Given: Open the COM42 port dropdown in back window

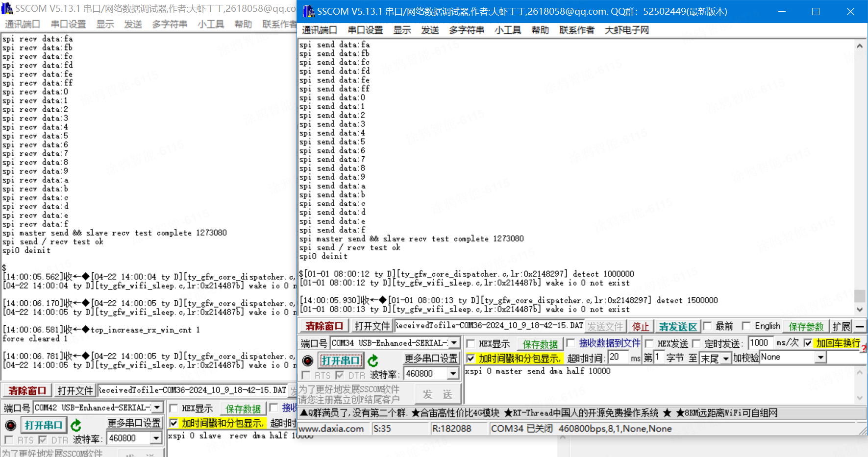Looking at the screenshot, I should coord(157,408).
